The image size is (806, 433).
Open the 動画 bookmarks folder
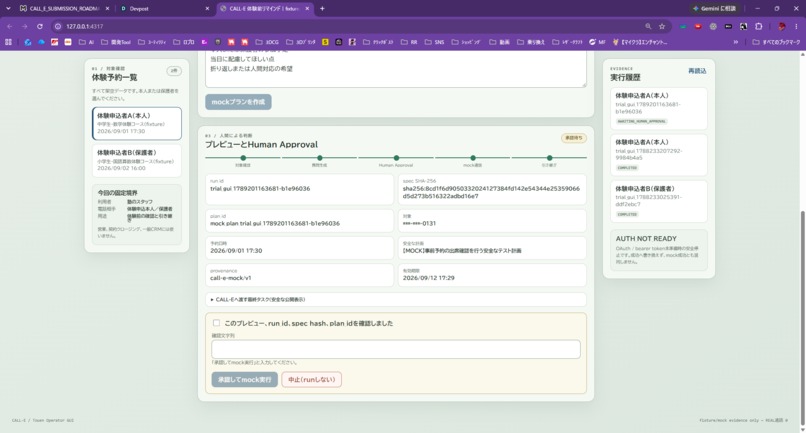[x=499, y=42]
